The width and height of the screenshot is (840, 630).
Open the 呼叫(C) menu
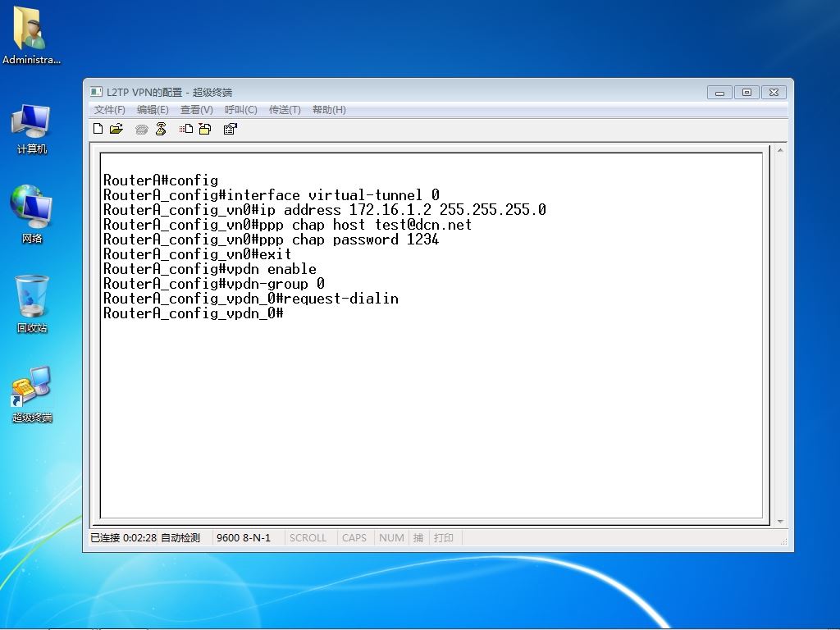tap(240, 110)
